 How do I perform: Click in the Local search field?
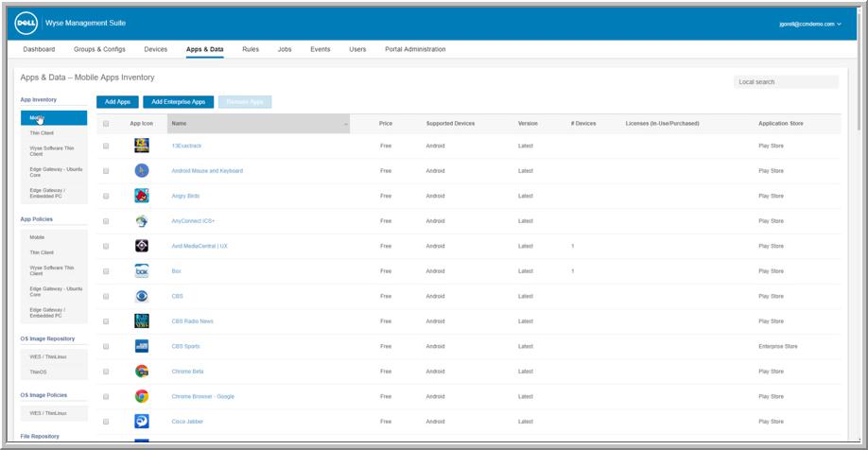pos(786,82)
